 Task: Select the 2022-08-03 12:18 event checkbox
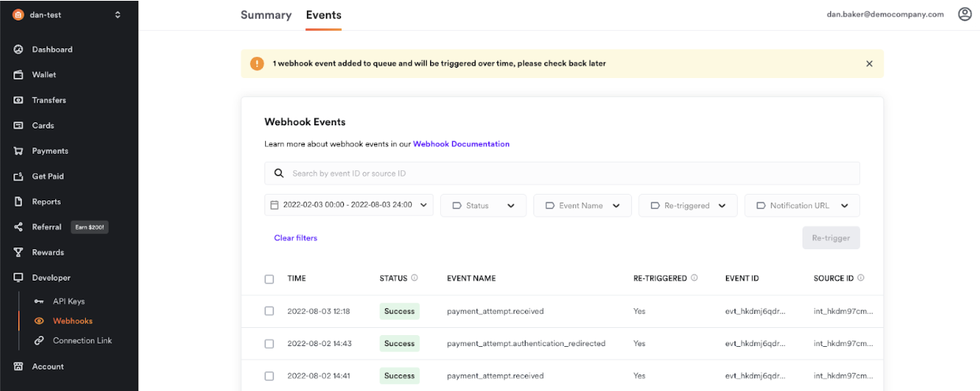point(269,311)
